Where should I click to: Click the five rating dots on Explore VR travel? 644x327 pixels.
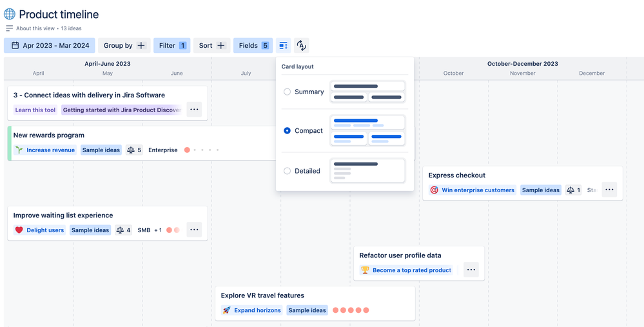[351, 310]
